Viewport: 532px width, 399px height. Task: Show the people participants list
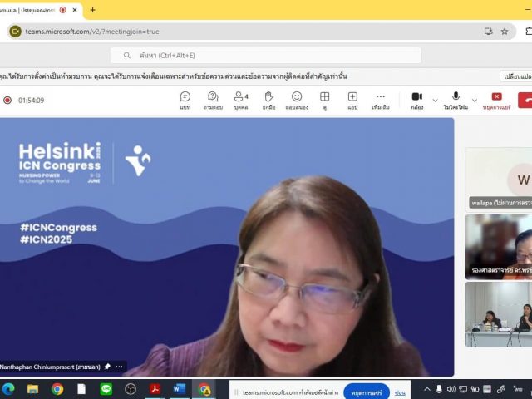(241, 101)
